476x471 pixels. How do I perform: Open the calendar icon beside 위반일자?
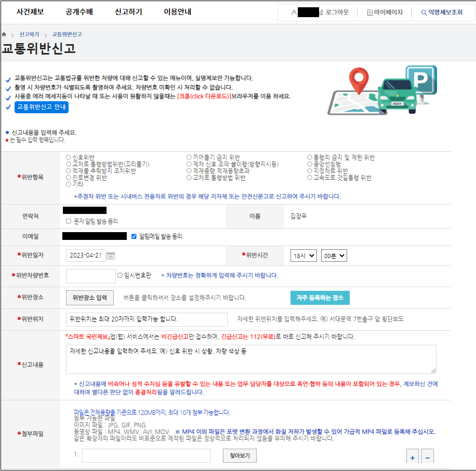click(x=110, y=256)
